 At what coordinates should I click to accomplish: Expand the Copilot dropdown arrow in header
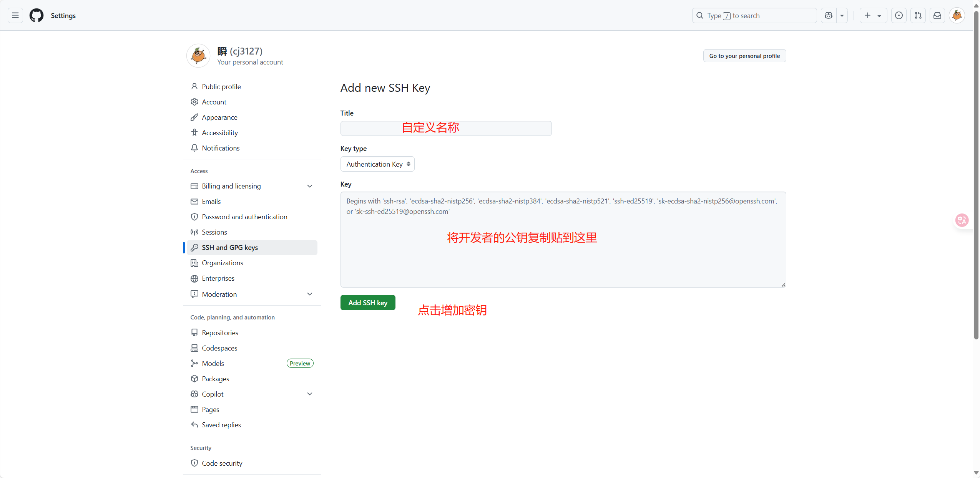842,15
